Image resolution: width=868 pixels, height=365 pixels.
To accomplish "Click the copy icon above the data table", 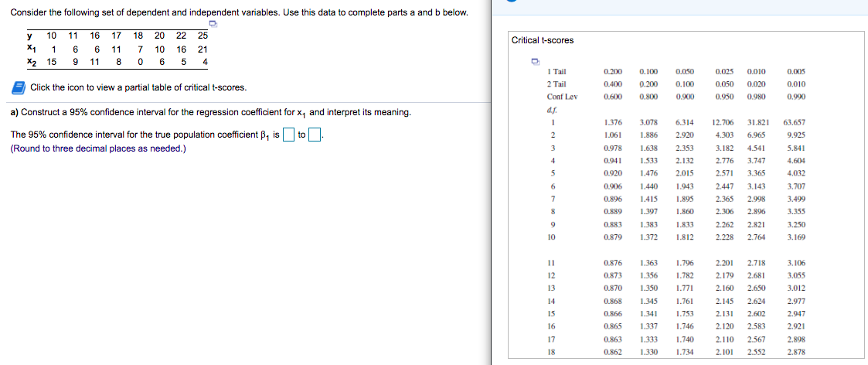I will [213, 24].
